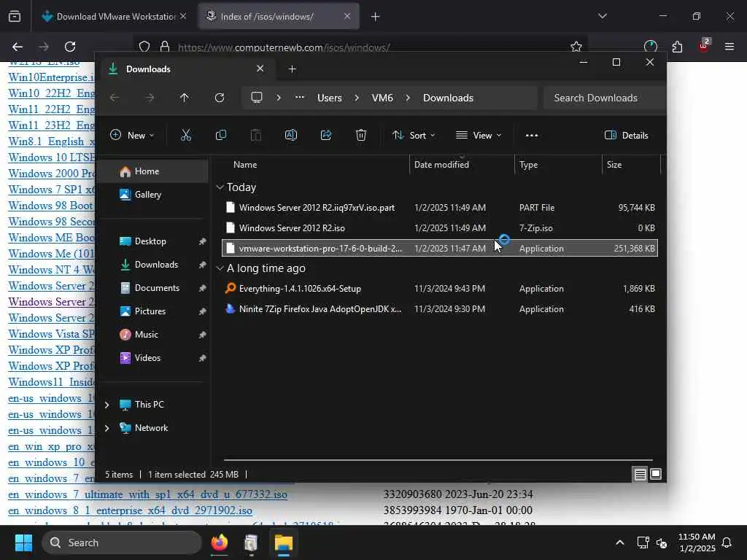This screenshot has width=747, height=560.
Task: Open Windows Start menu
Action: [x=23, y=542]
